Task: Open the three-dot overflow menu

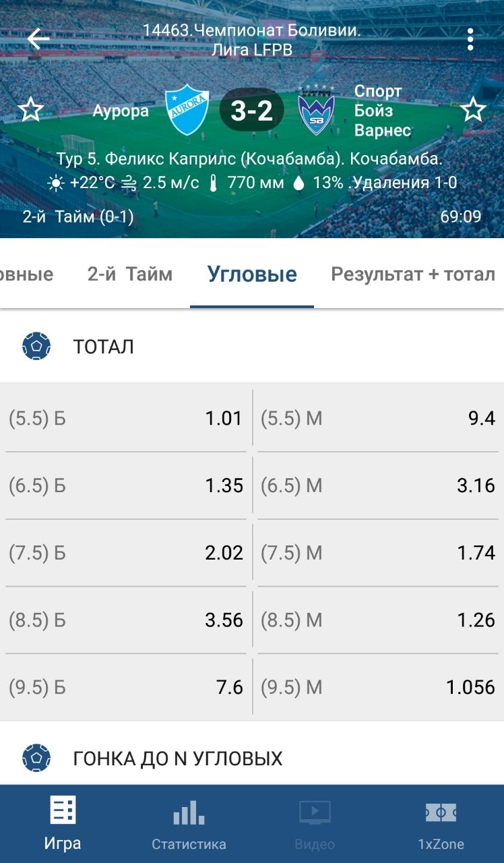Action: [470, 39]
